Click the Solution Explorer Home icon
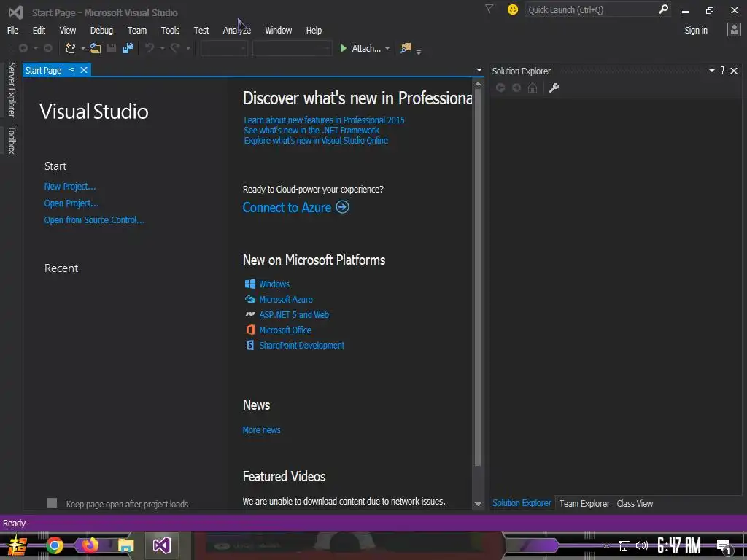 tap(533, 87)
